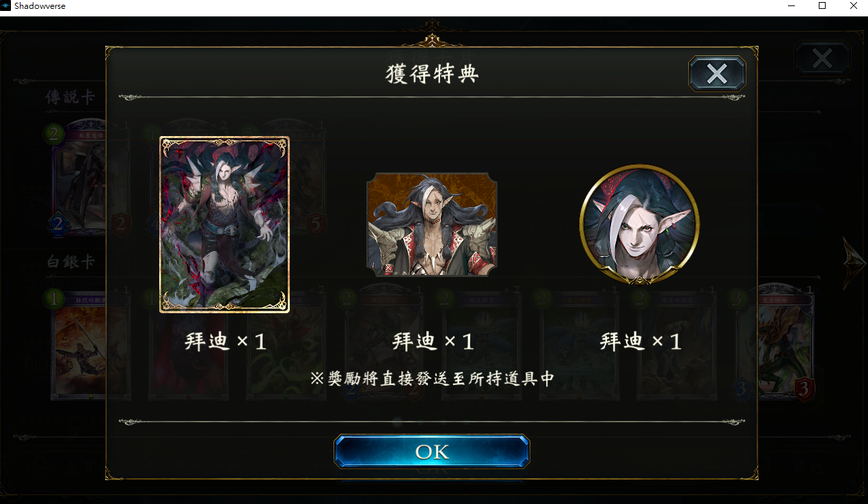Click the 獲得特典 dialog title

[x=432, y=74]
